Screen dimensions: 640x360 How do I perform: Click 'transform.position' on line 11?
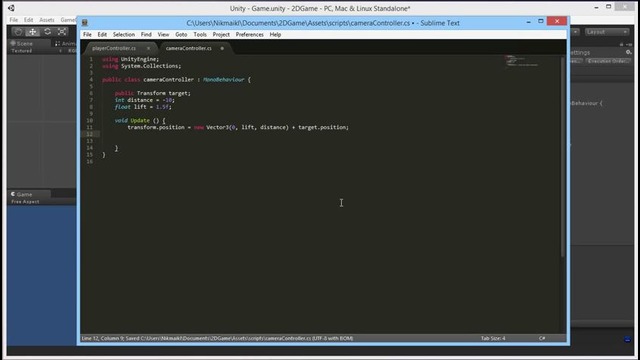pyautogui.click(x=156, y=127)
